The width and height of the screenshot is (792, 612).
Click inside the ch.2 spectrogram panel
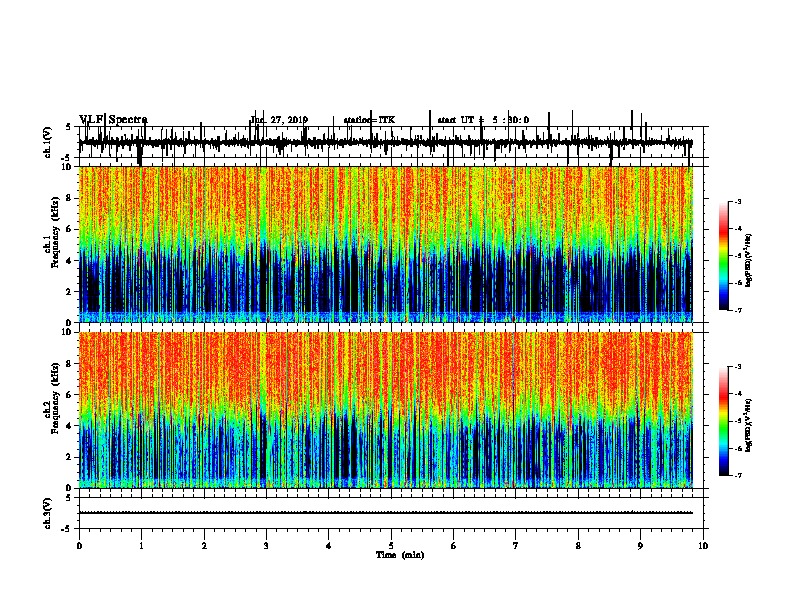[x=386, y=410]
